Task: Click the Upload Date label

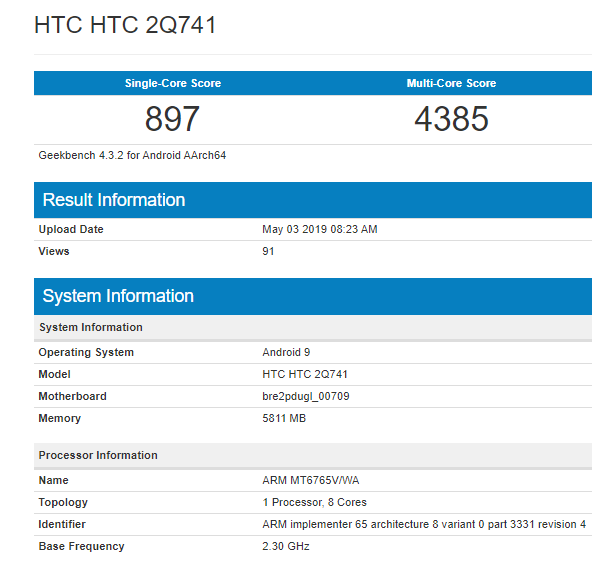Action: pyautogui.click(x=71, y=229)
